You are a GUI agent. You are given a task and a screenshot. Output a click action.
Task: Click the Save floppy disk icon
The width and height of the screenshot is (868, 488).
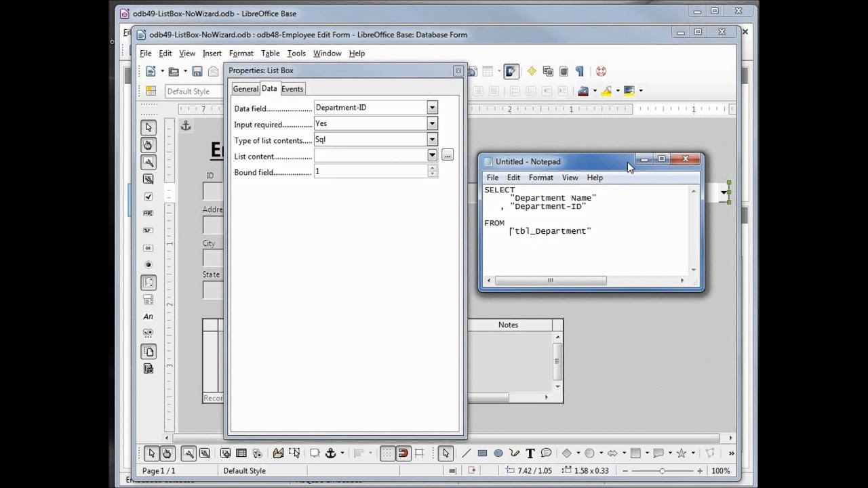click(x=197, y=71)
